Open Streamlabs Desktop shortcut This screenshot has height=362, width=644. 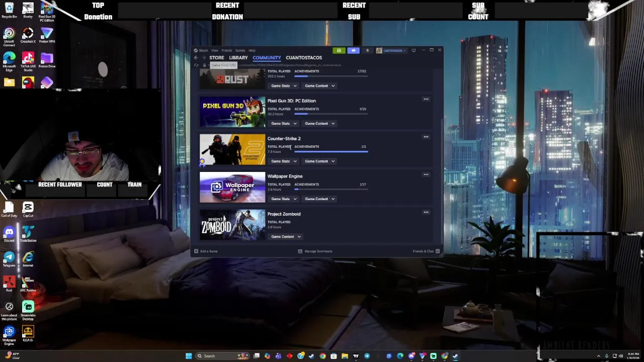tap(28, 310)
